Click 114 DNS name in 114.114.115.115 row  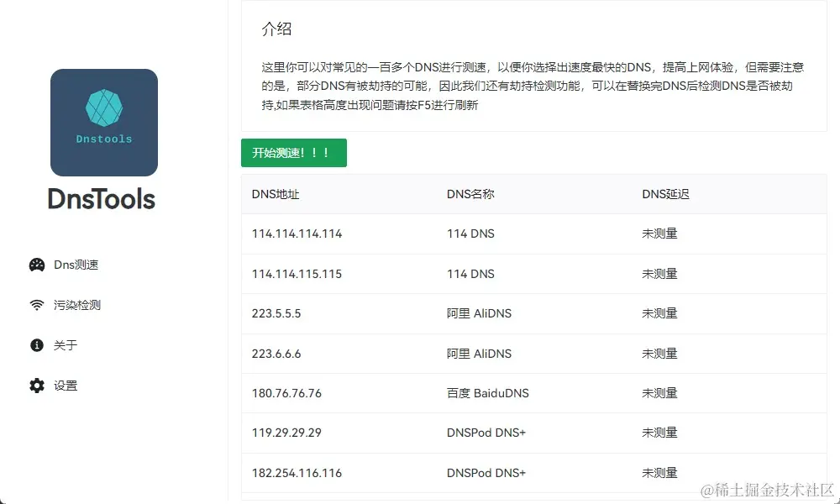tap(470, 274)
